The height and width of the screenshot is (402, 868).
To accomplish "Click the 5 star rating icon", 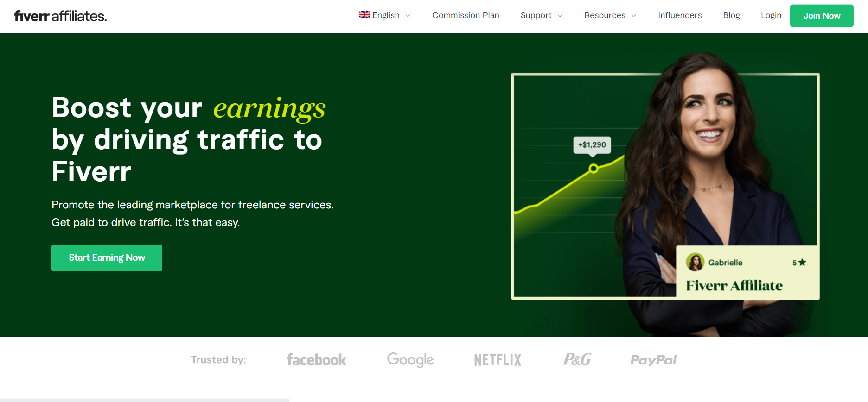I will [802, 263].
